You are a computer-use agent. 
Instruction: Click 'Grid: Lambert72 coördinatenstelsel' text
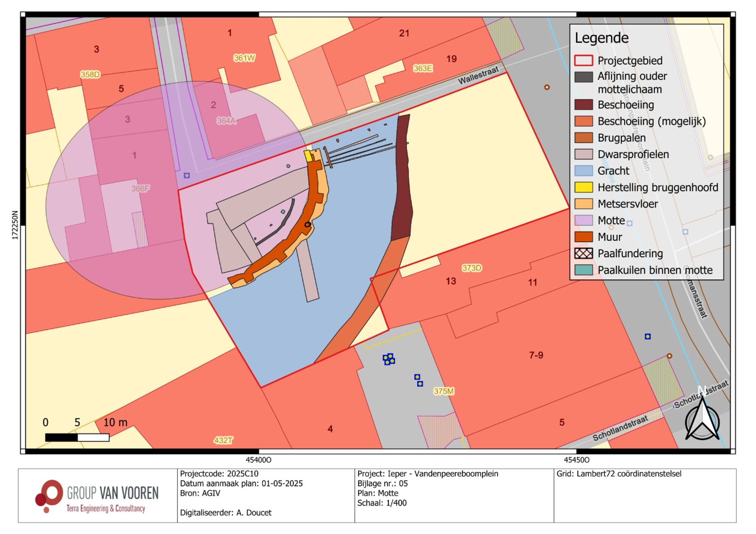click(x=619, y=474)
